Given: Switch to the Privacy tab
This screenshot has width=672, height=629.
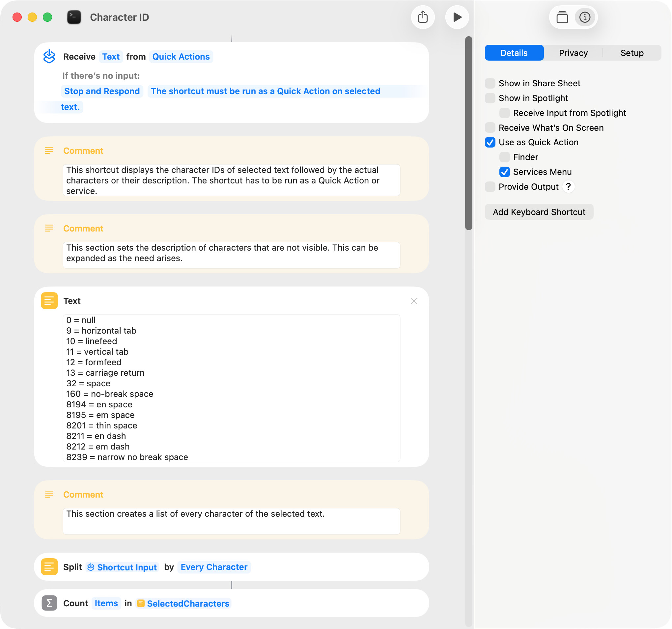Looking at the screenshot, I should (x=573, y=53).
